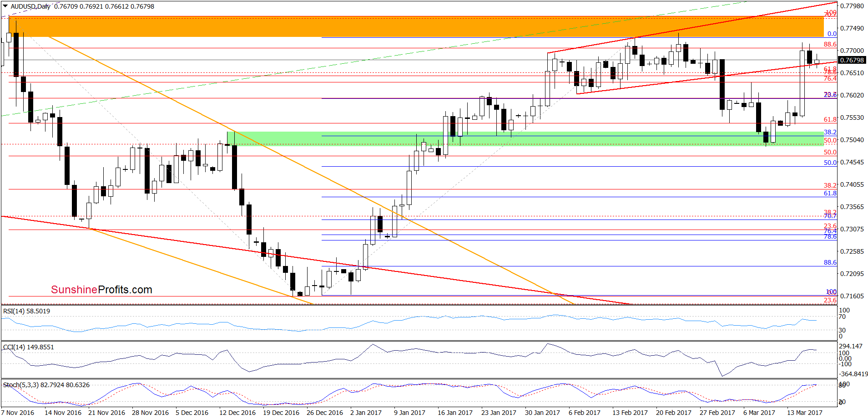
Task: Click the 0.76510 price axis label
Action: (x=852, y=73)
